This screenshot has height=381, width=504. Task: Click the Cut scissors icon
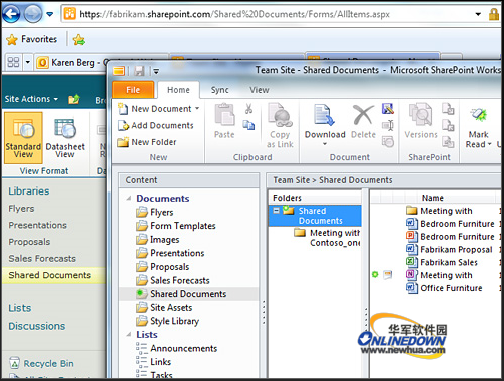[x=248, y=109]
